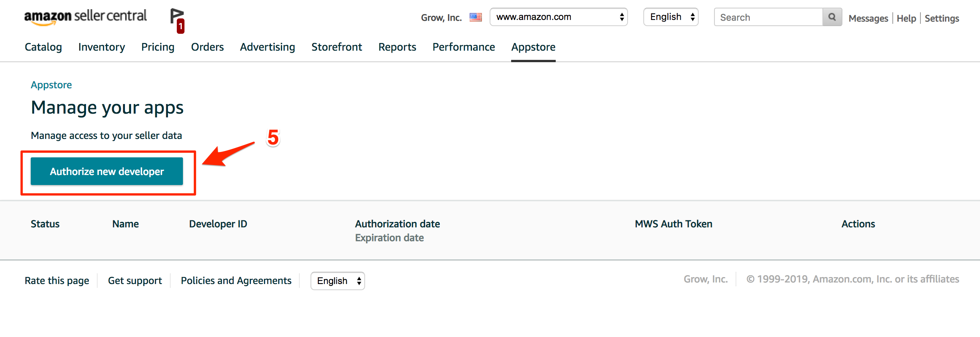This screenshot has height=337, width=980.
Task: Click the Appstore breadcrumb link
Action: 51,85
